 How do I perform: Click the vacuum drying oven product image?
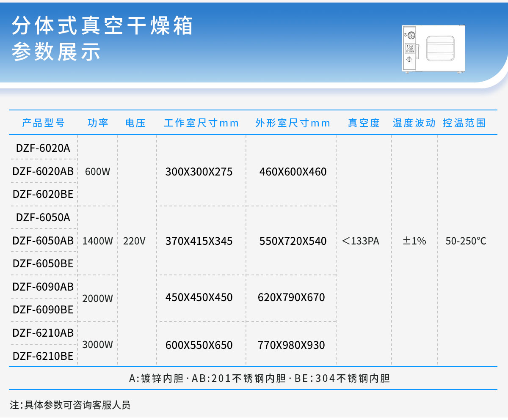click(434, 49)
